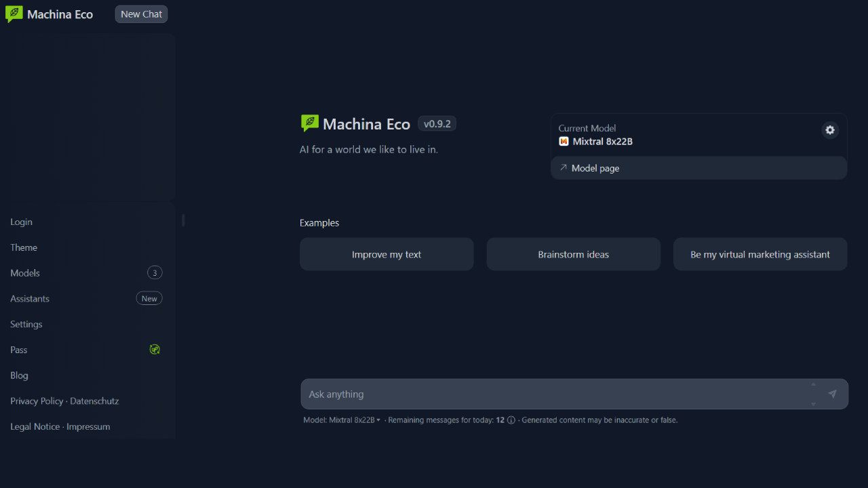Open Settings from the sidebar
868x488 pixels.
26,324
